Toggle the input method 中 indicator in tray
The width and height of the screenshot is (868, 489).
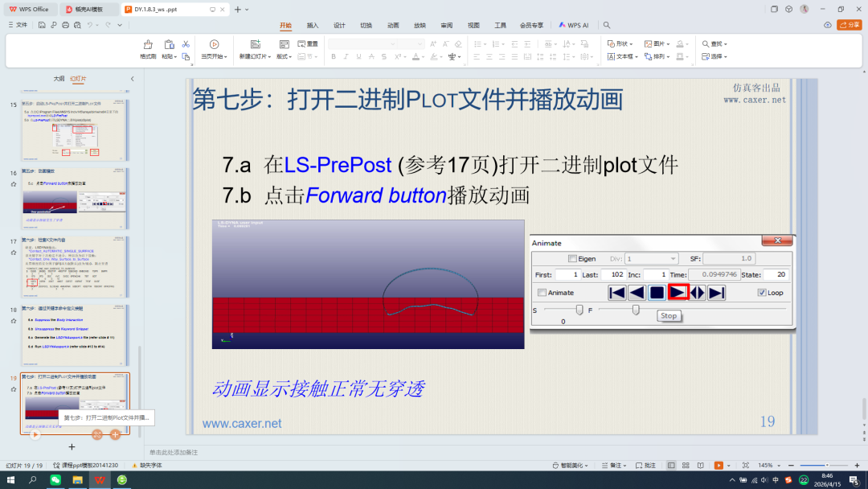(x=776, y=480)
